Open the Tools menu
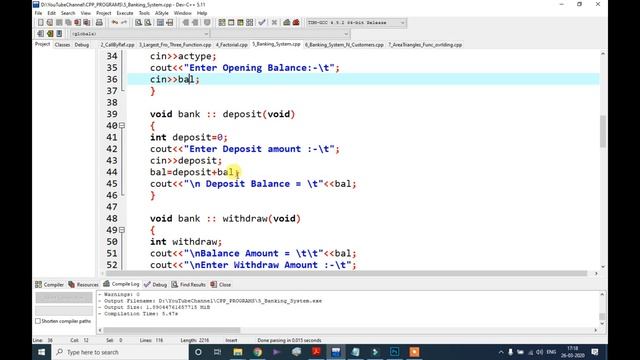640x360 pixels. [x=144, y=13]
